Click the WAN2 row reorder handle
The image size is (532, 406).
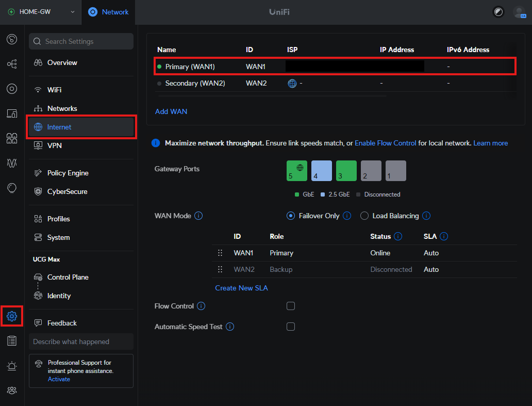(220, 269)
